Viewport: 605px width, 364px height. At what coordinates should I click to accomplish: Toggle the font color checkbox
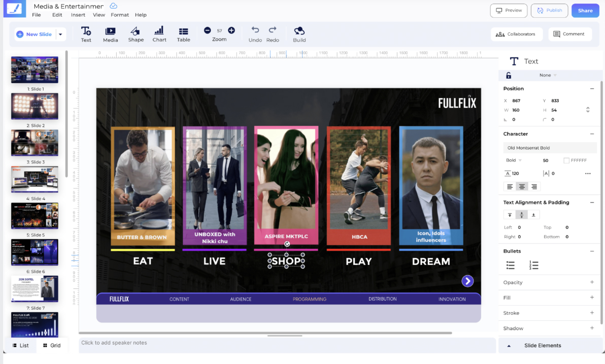566,160
